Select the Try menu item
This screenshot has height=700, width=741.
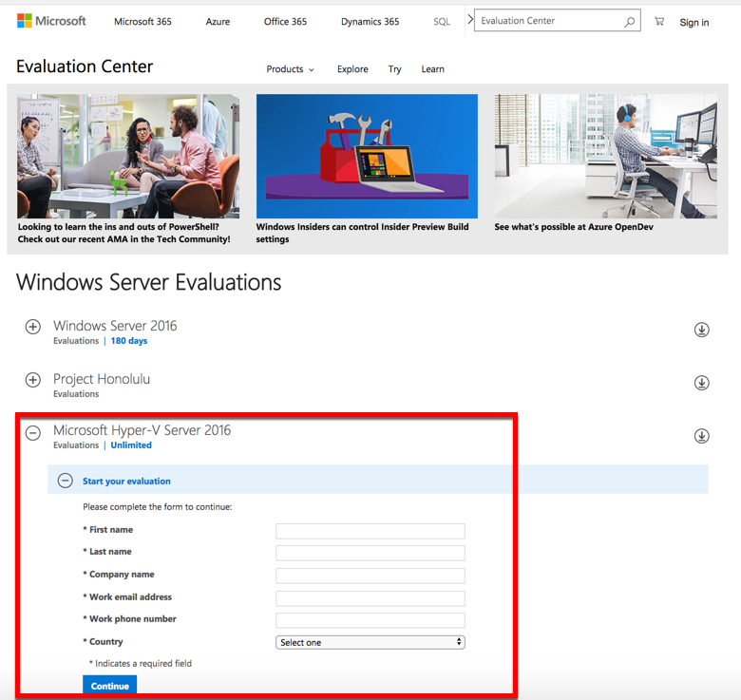pos(394,69)
